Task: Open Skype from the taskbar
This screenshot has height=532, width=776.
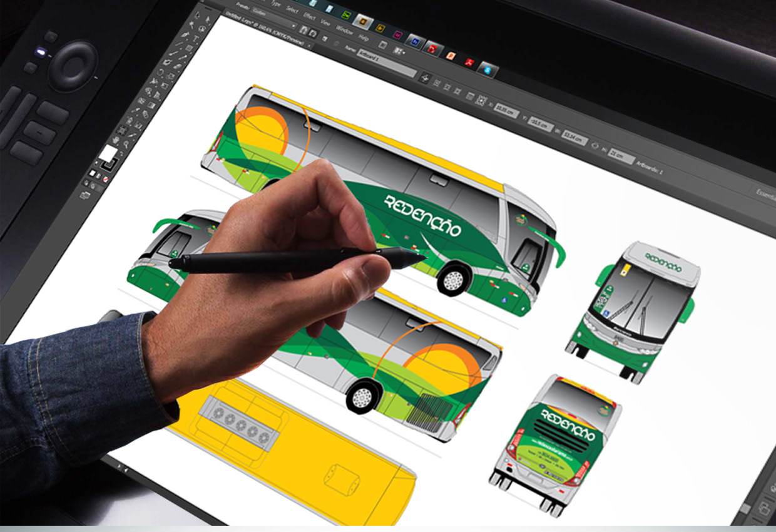Action: coord(488,71)
